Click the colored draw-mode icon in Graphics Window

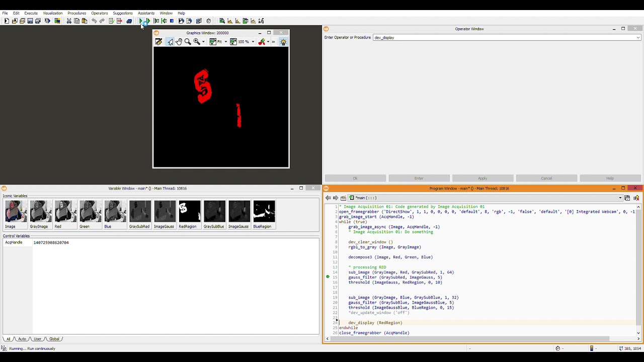coord(262,42)
